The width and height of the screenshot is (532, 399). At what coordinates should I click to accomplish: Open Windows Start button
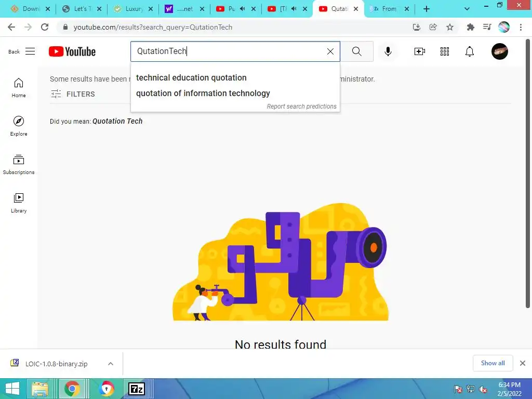(x=12, y=389)
